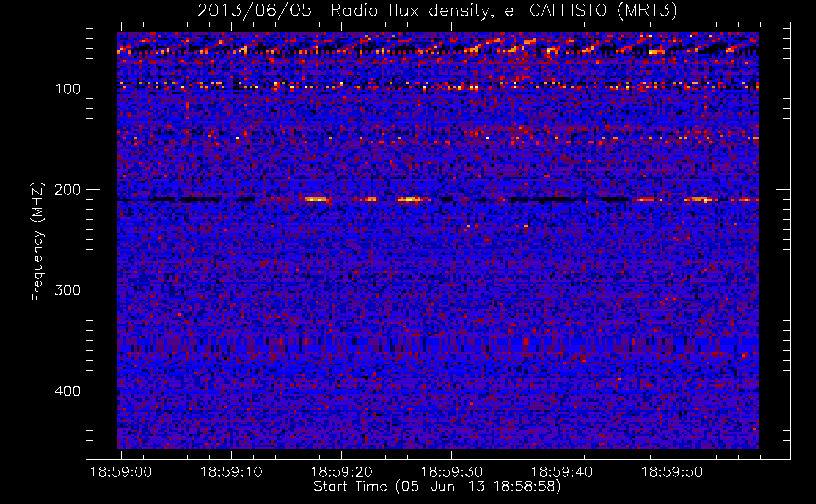This screenshot has width=816, height=504.
Task: Click the 18:59:10 time tick label
Action: [x=231, y=472]
